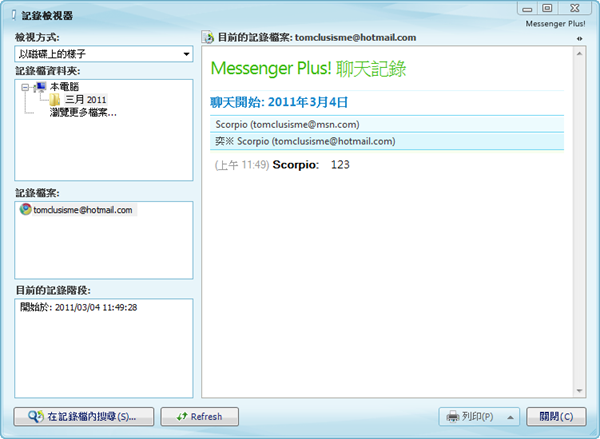The width and height of the screenshot is (600, 439).
Task: Click the window title bar icon
Action: pyautogui.click(x=14, y=15)
